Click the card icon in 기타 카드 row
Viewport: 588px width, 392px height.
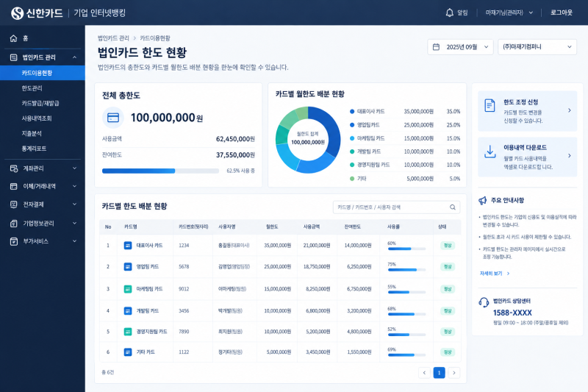(128, 352)
